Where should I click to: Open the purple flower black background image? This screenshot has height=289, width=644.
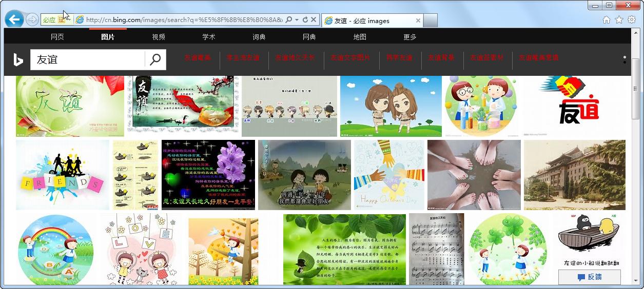(x=208, y=175)
